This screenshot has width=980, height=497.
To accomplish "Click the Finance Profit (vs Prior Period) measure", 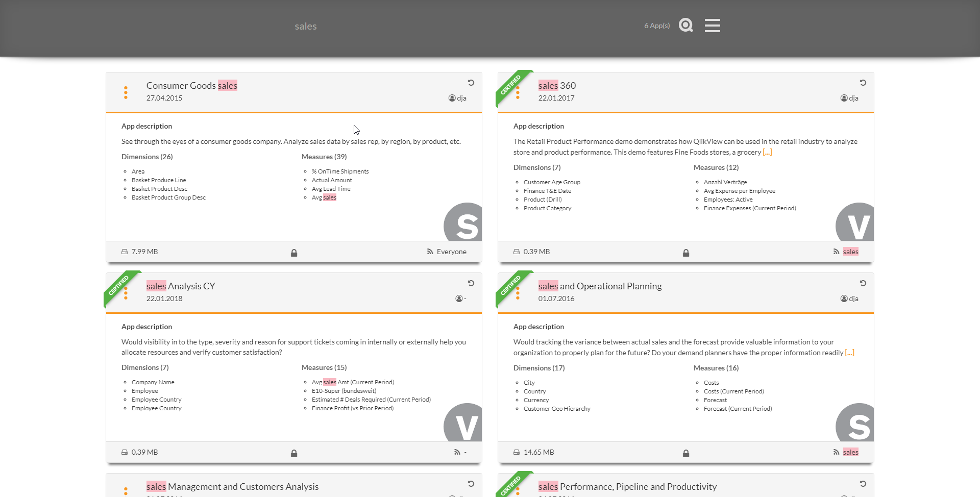I will pyautogui.click(x=353, y=408).
